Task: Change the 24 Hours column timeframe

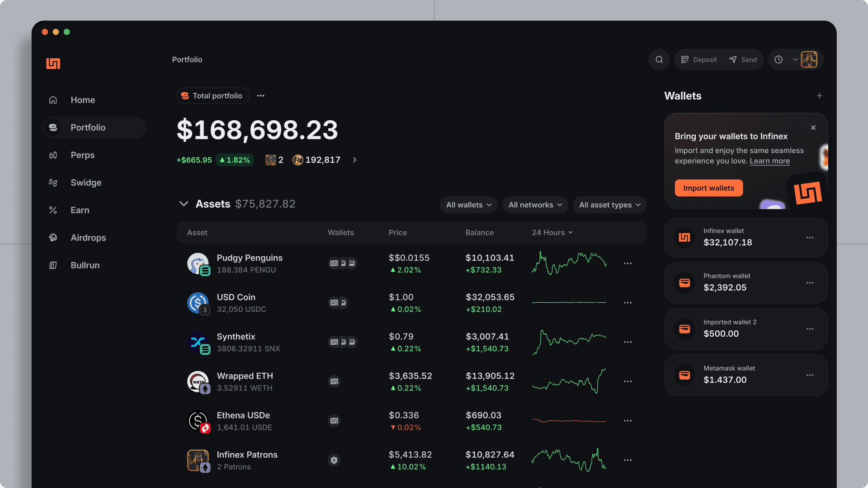Action: tap(552, 233)
